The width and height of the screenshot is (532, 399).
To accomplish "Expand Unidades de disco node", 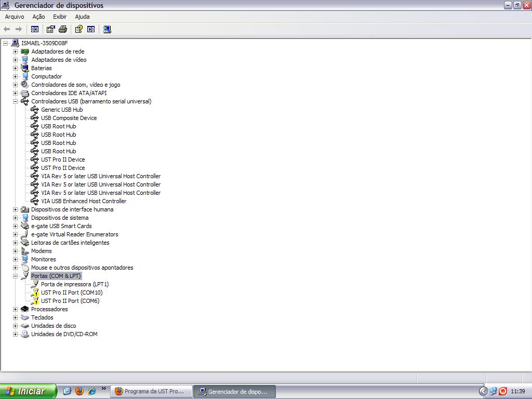I will [x=15, y=326].
